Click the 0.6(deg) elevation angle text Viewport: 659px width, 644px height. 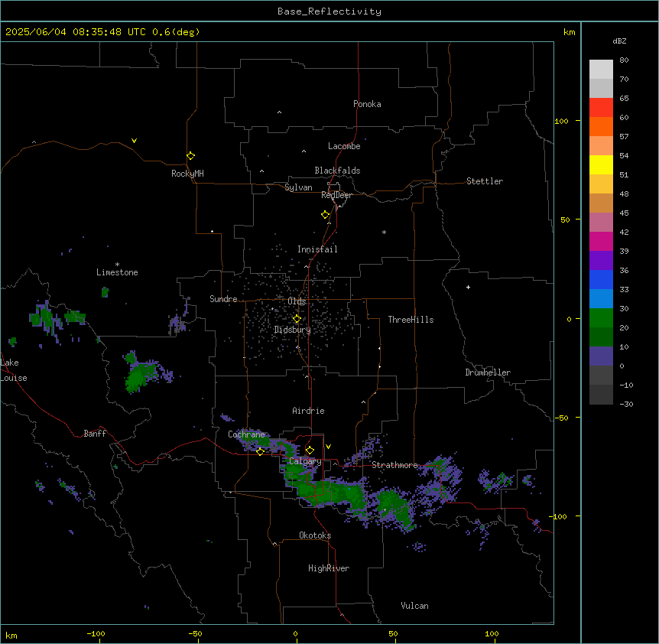tap(176, 32)
